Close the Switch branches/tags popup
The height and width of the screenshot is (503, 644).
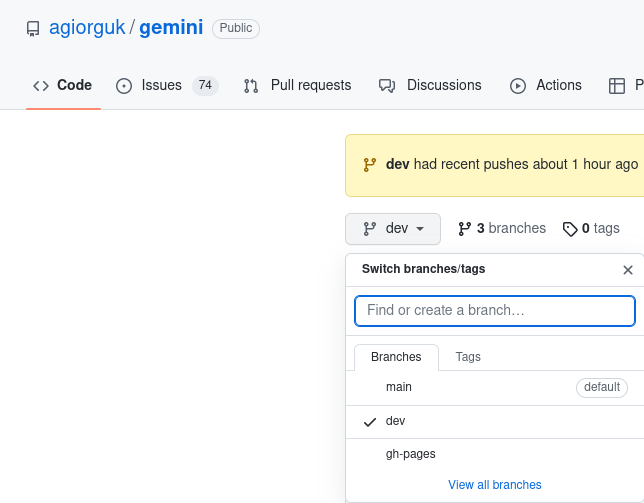click(x=628, y=270)
